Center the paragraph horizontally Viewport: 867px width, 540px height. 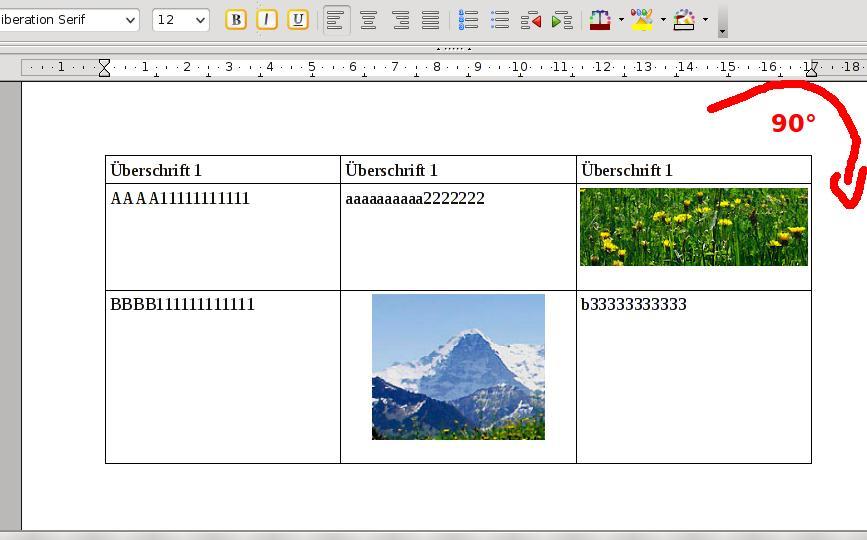click(368, 20)
